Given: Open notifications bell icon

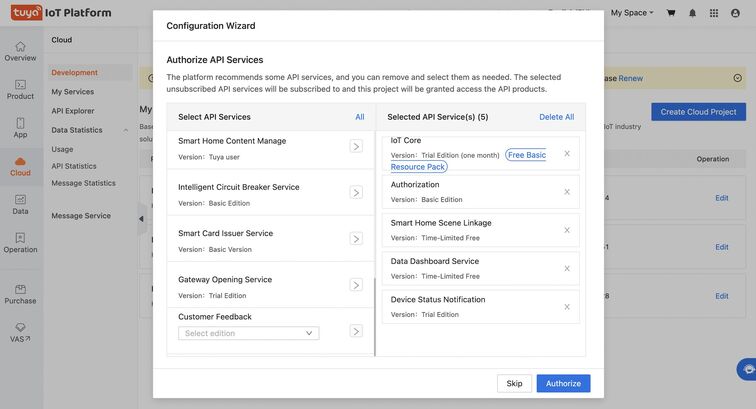Looking at the screenshot, I should click(x=692, y=13).
